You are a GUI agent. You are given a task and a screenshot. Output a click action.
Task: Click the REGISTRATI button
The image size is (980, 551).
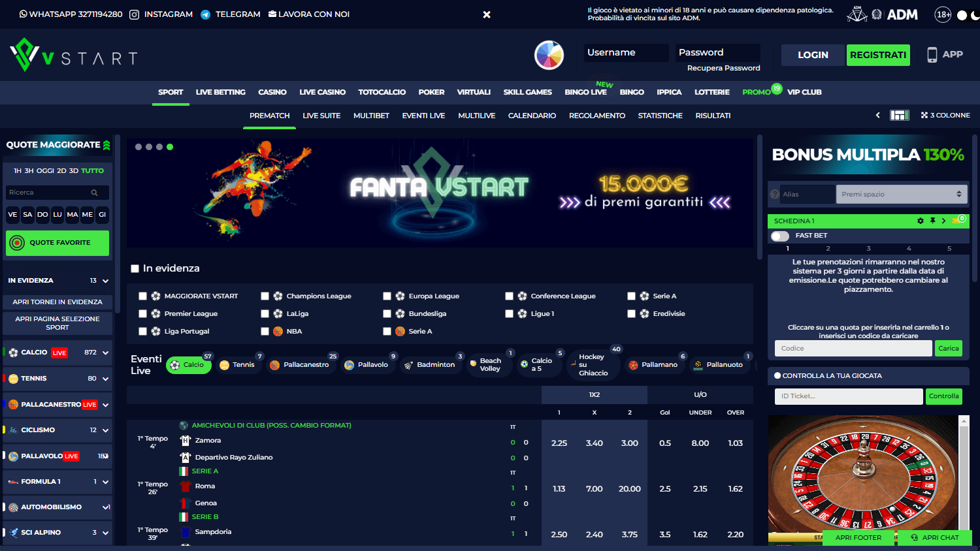point(878,55)
